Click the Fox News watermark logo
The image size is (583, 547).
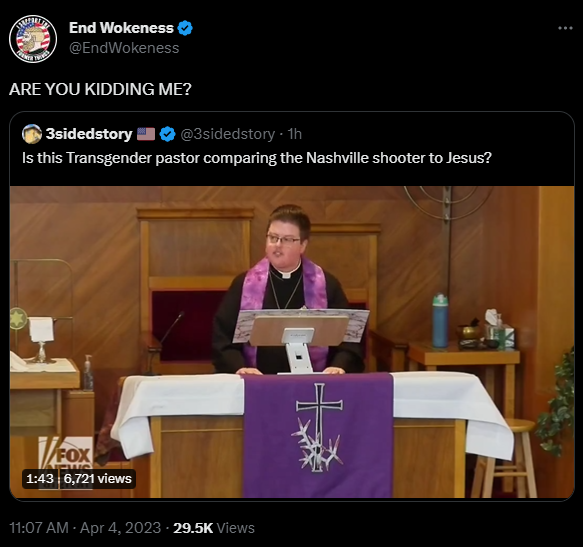(65, 454)
